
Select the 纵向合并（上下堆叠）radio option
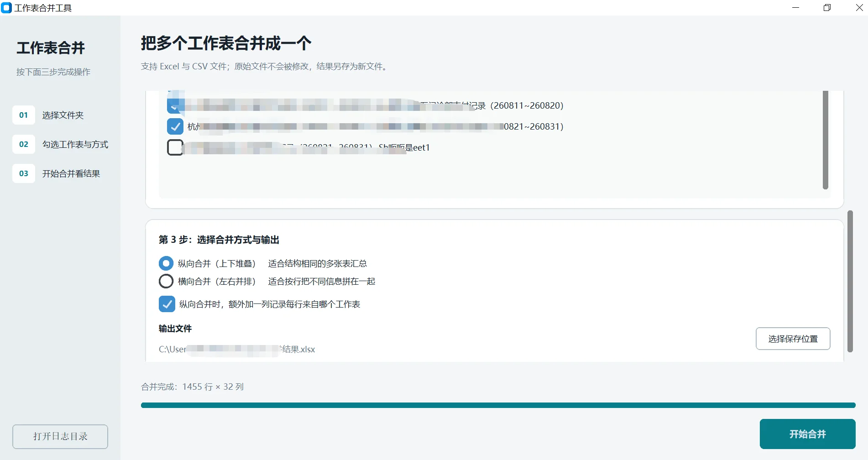click(166, 263)
